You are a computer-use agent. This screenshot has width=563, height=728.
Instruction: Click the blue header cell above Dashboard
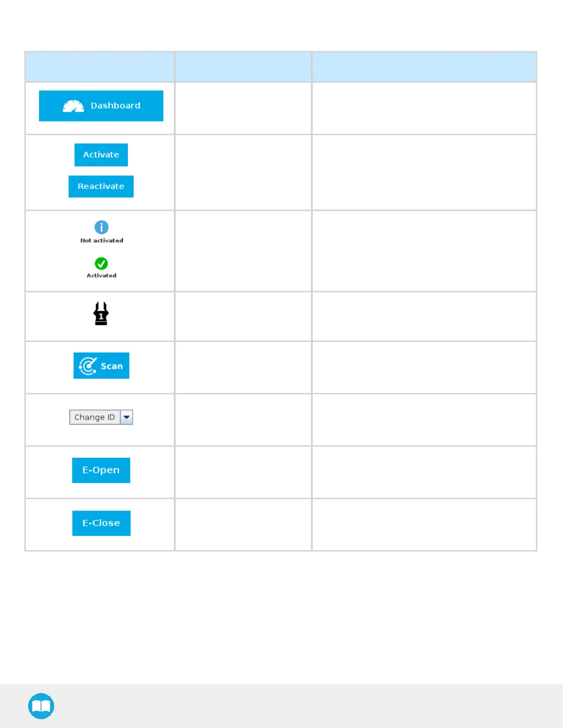[100, 67]
